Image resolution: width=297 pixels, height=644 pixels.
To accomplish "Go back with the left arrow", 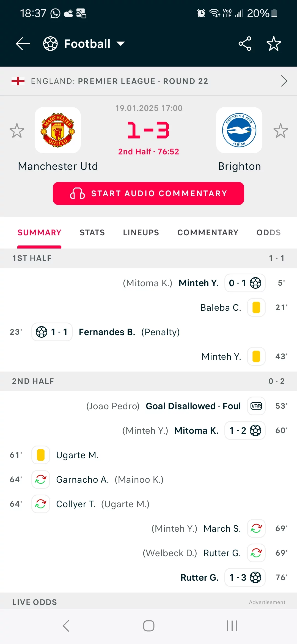I will point(23,44).
